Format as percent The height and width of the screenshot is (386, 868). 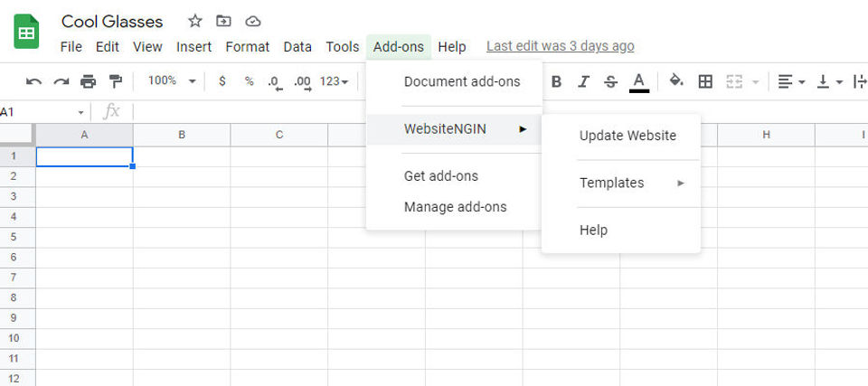[x=250, y=81]
